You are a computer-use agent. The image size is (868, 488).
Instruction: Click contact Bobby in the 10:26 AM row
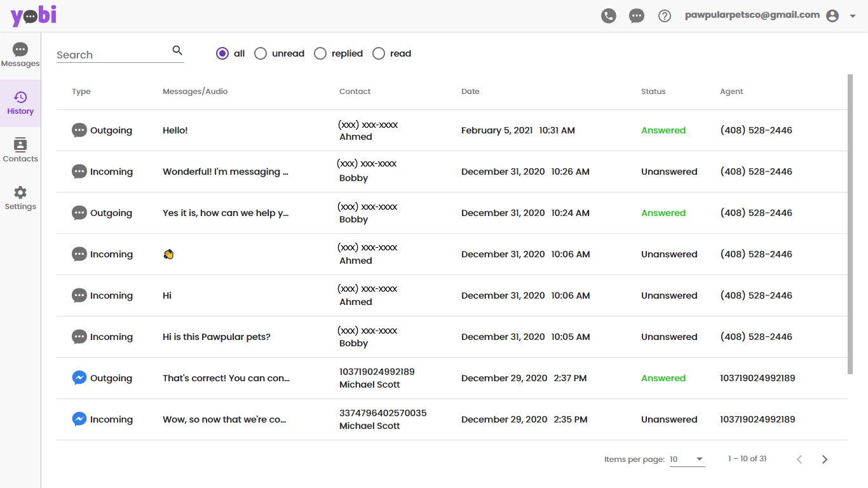click(x=354, y=178)
